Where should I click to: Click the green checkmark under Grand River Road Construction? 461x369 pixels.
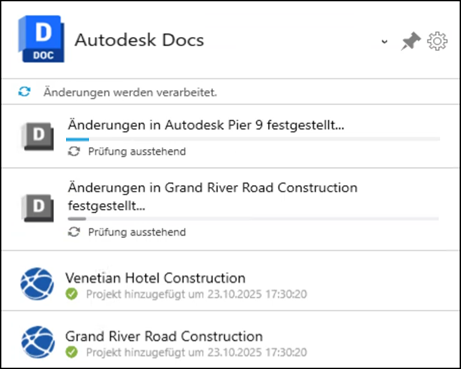(x=72, y=352)
